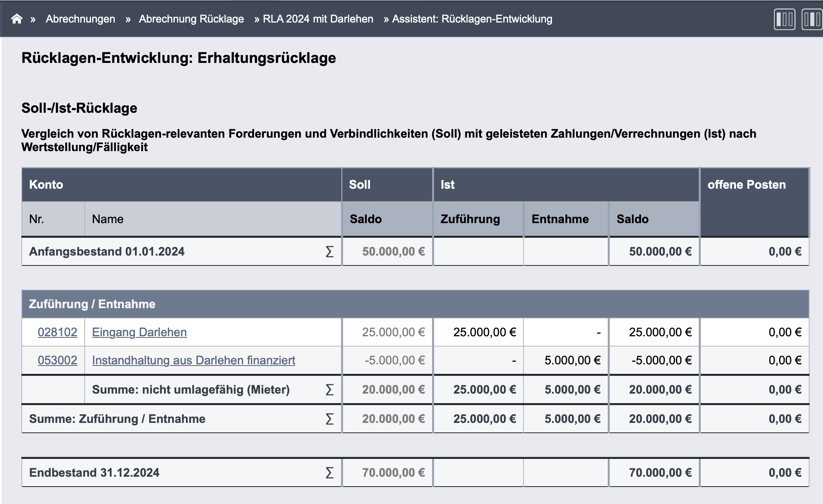Viewport: 823px width, 504px height.
Task: Open RLA 2024 mit Darlehen breadcrumb
Action: click(x=318, y=19)
